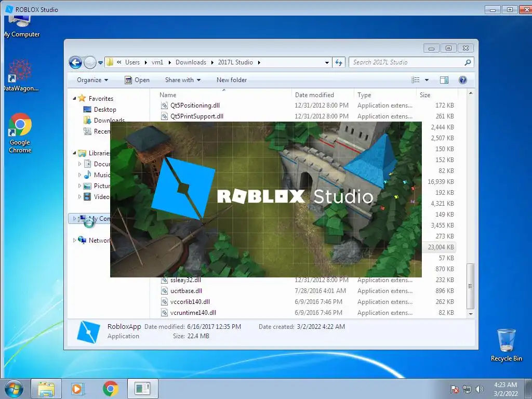532x399 pixels.
Task: Click the search magnifier icon
Action: (x=468, y=62)
